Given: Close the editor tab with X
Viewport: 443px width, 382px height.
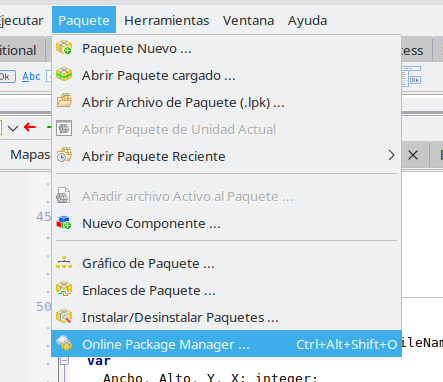Looking at the screenshot, I should tap(413, 155).
